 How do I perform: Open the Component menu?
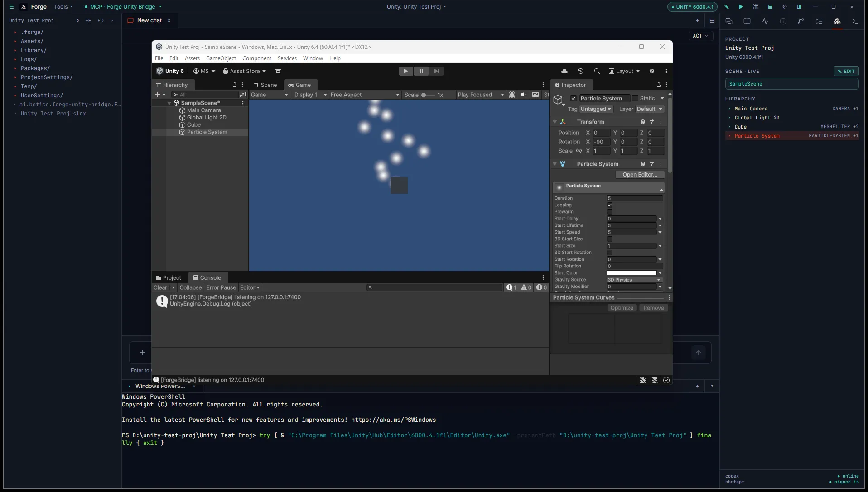pyautogui.click(x=257, y=58)
